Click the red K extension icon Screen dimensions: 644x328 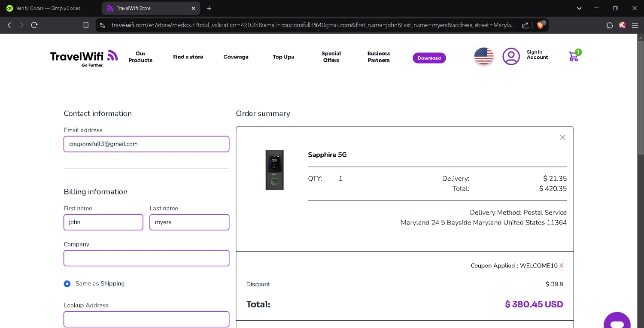(622, 25)
